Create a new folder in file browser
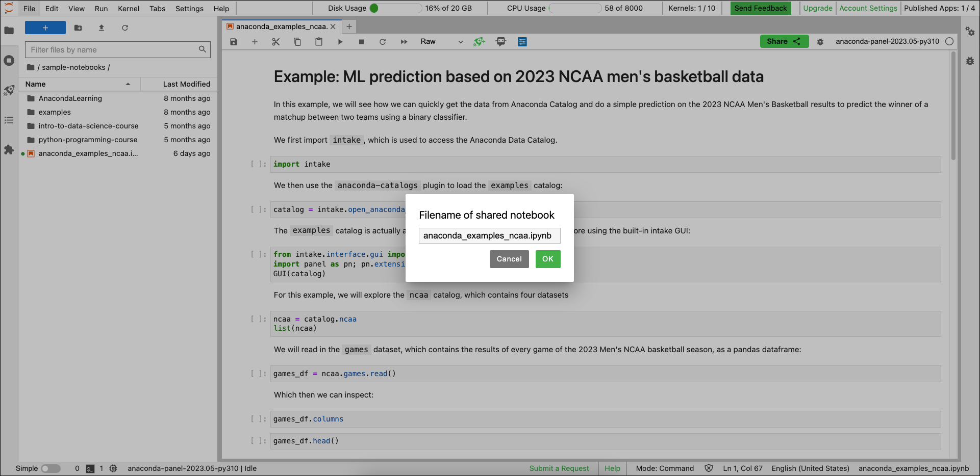 tap(78, 28)
